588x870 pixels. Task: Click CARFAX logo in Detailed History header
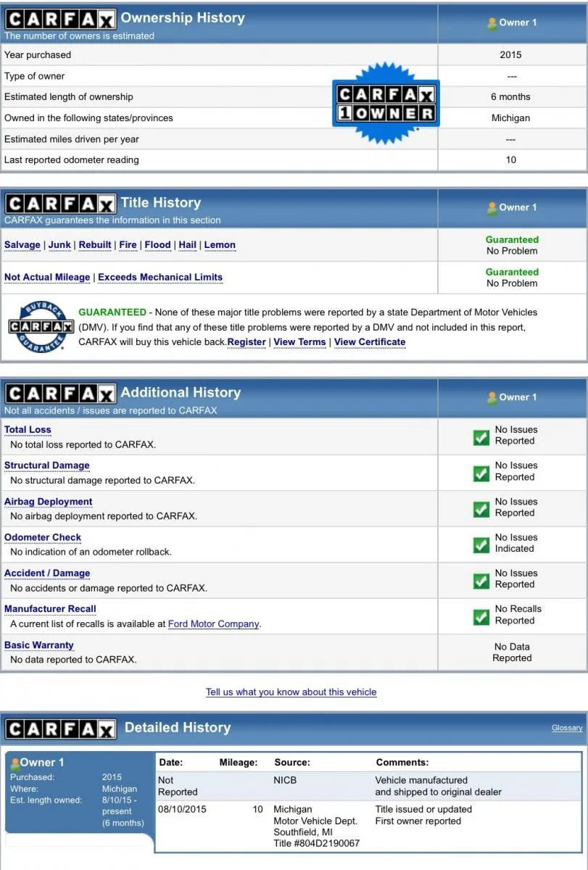point(60,729)
